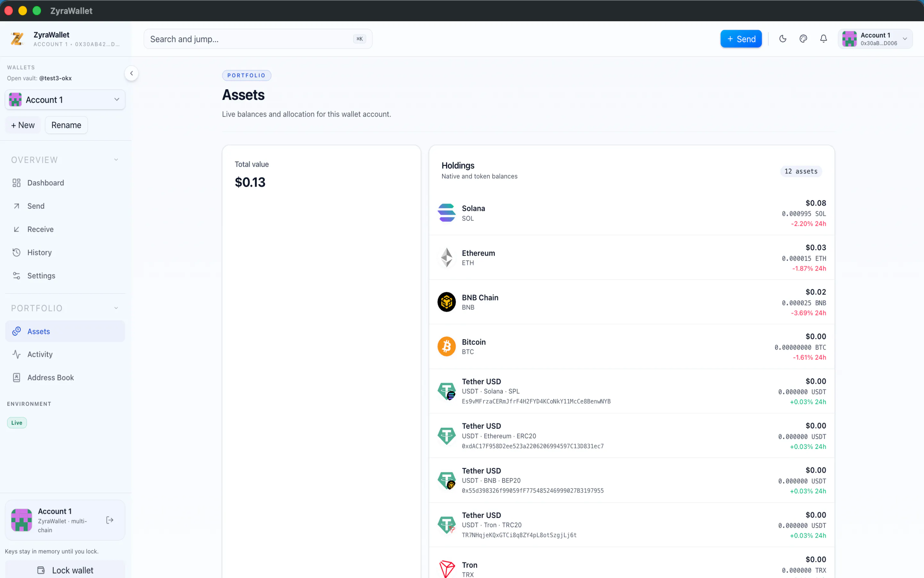Click the TRC20 USDT contract address TR7NHq…

click(519, 535)
